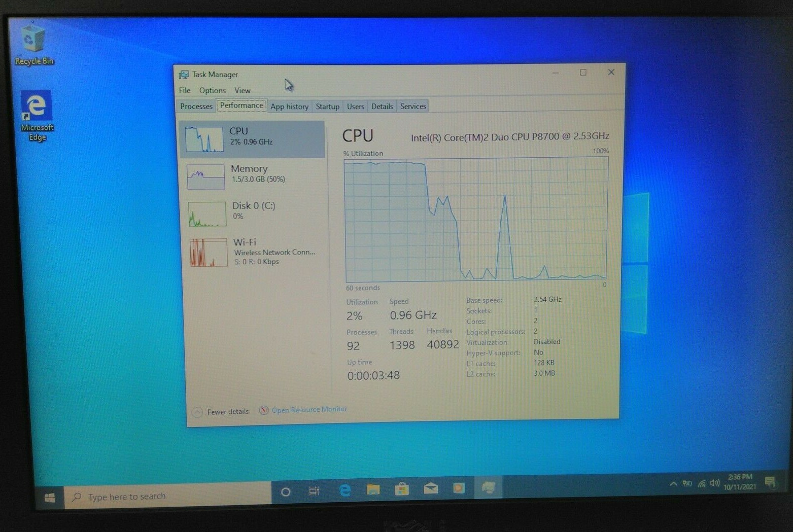Viewport: 793px width, 532px height.
Task: Open Task View on the taskbar
Action: click(314, 491)
